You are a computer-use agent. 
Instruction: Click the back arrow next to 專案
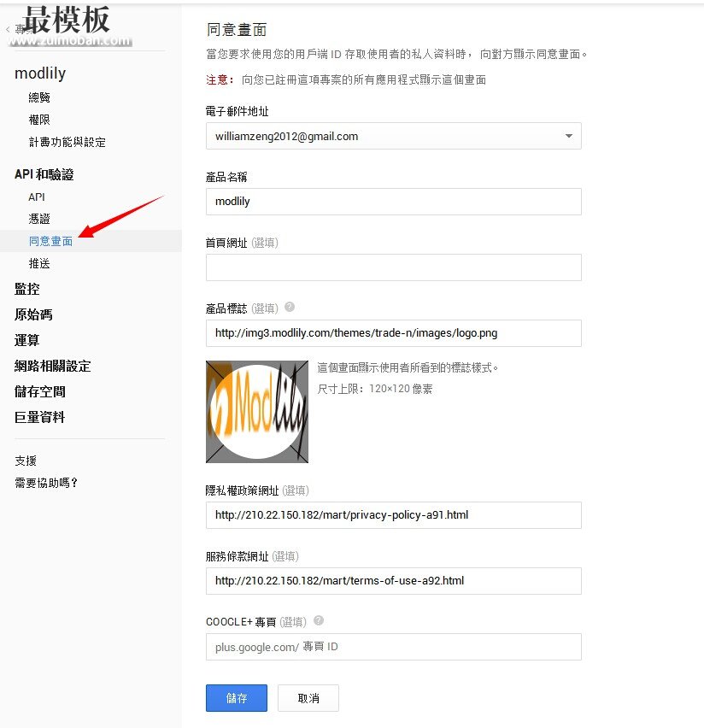point(8,30)
